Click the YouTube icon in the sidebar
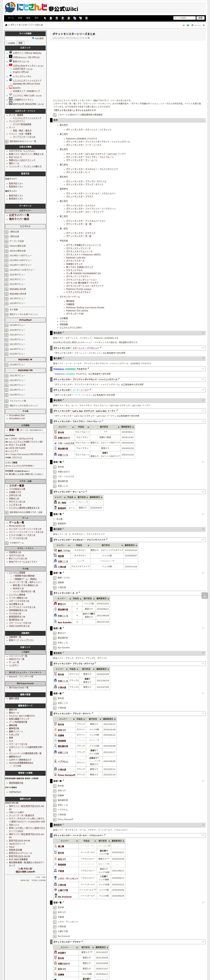This screenshot has width=210, height=980. [11, 65]
